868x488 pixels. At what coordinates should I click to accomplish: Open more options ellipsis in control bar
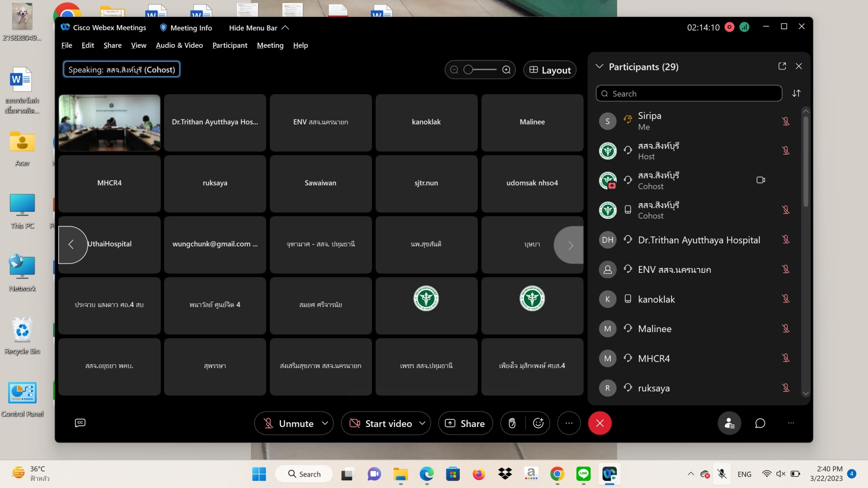(569, 423)
